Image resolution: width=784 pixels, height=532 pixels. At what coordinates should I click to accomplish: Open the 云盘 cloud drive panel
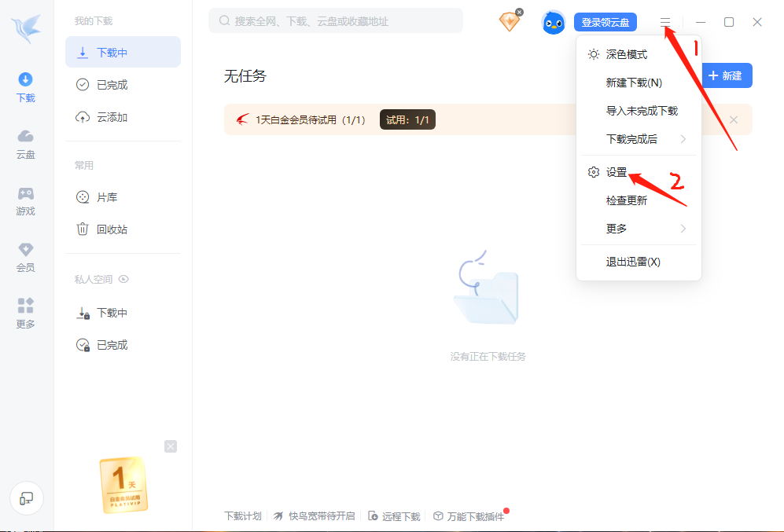coord(24,144)
